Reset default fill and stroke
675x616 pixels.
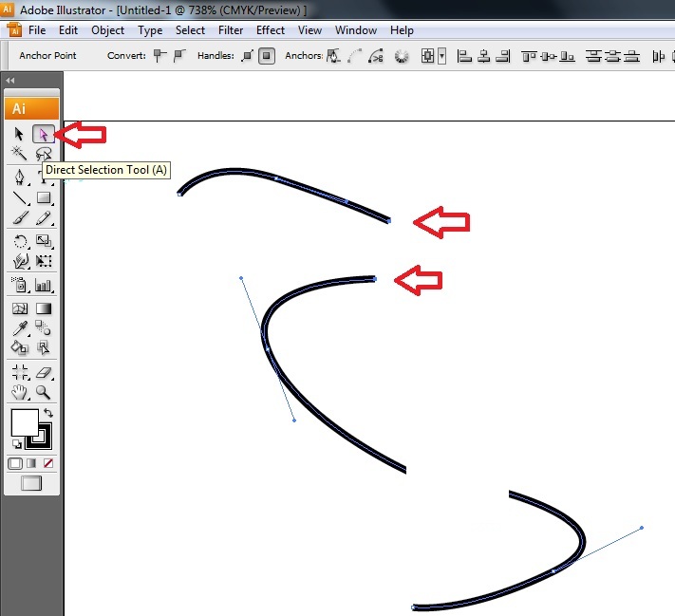17,444
